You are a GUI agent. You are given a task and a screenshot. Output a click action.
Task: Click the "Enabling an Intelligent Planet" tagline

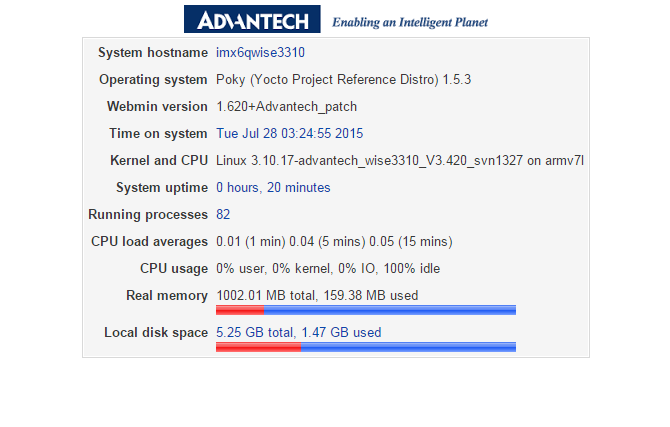point(410,21)
